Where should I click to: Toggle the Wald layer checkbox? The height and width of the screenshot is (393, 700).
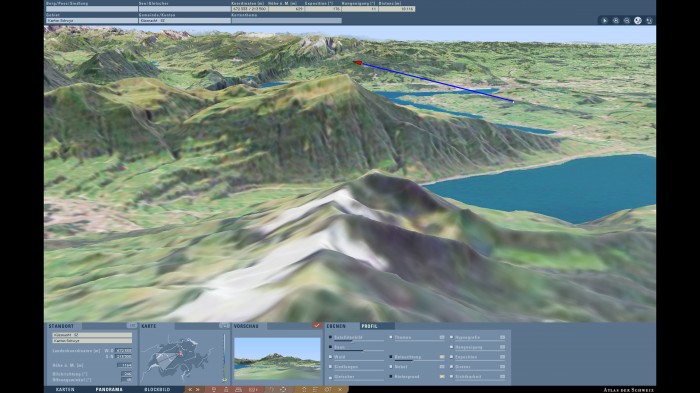pyautogui.click(x=330, y=357)
